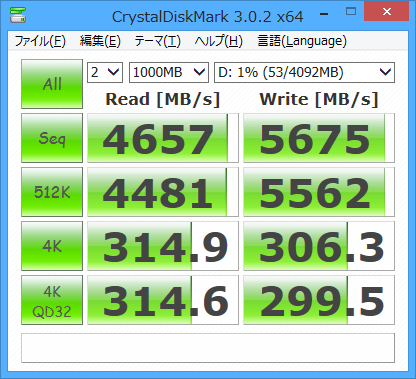The width and height of the screenshot is (416, 379).
Task: Expand the 1000MB test size dropdown
Action: pyautogui.click(x=169, y=72)
